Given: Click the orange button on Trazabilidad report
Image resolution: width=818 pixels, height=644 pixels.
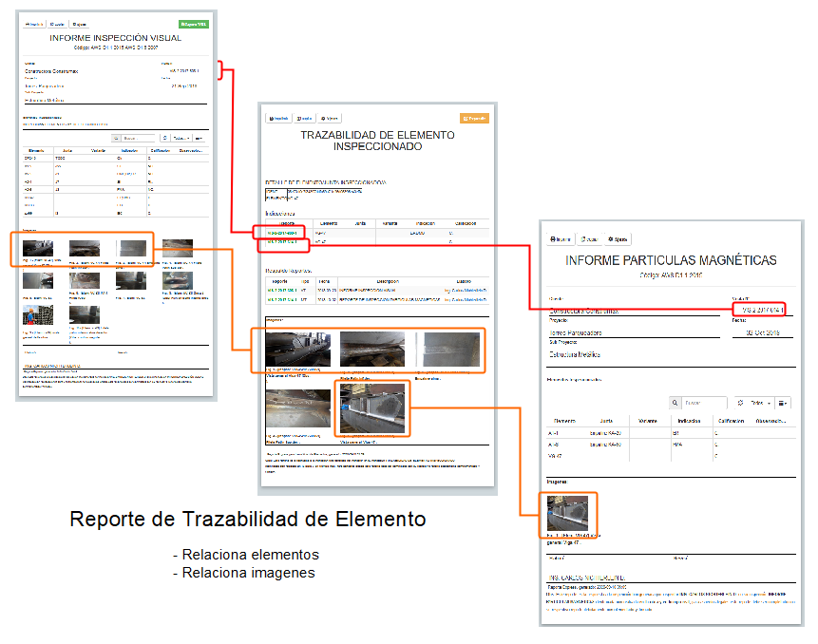Looking at the screenshot, I should (x=473, y=119).
